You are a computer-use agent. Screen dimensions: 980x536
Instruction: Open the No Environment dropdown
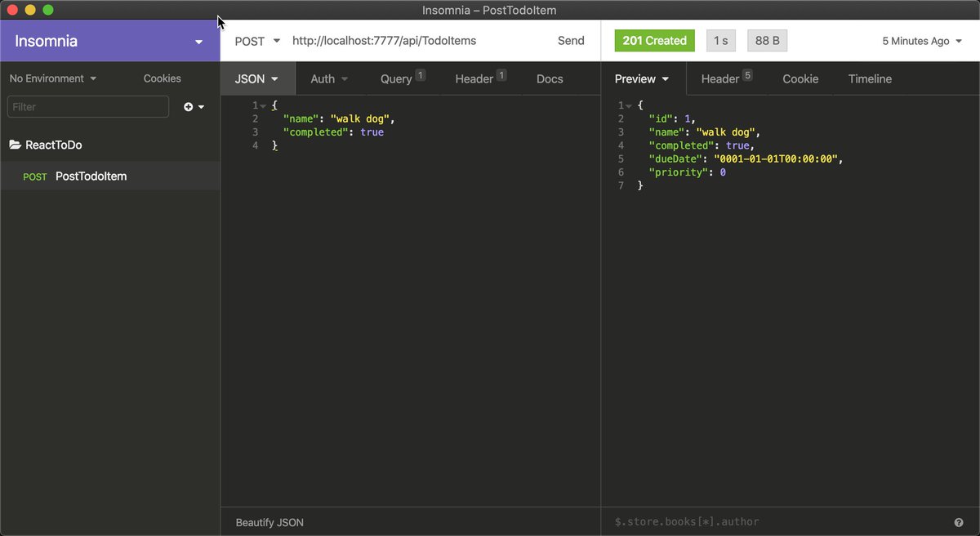[53, 78]
